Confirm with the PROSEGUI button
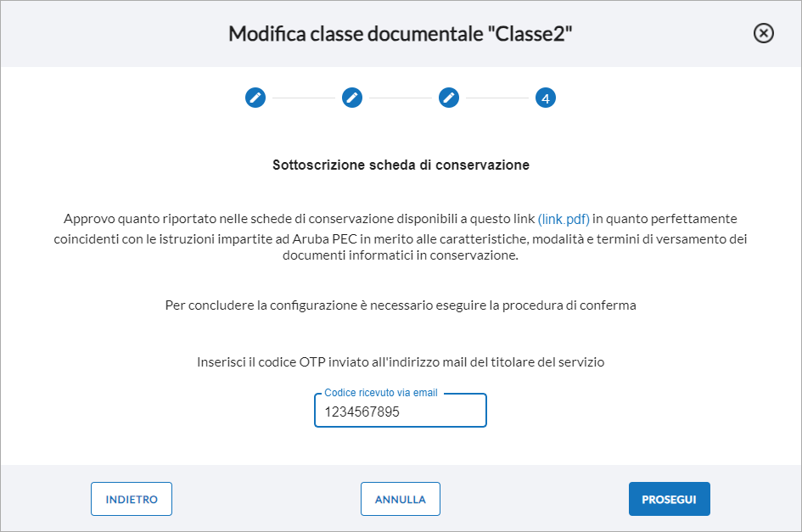This screenshot has height=532, width=802. click(669, 499)
